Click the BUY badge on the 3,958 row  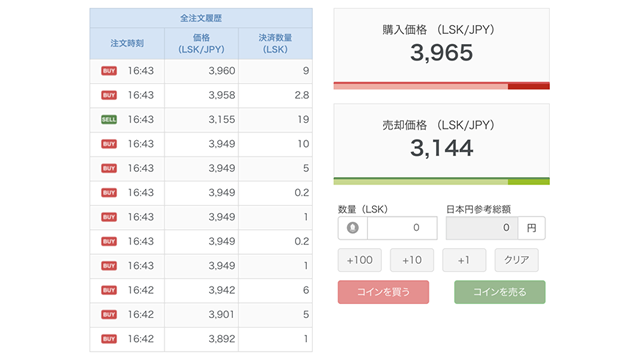109,95
